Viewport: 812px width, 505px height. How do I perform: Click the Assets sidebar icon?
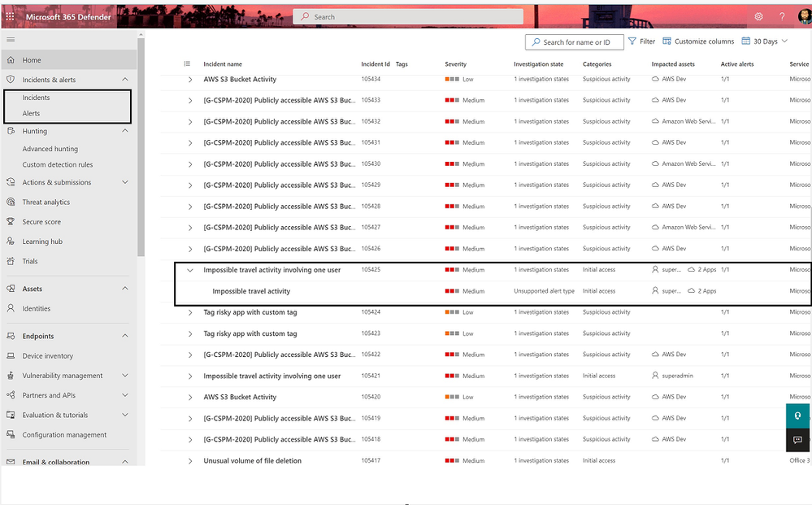click(x=11, y=289)
